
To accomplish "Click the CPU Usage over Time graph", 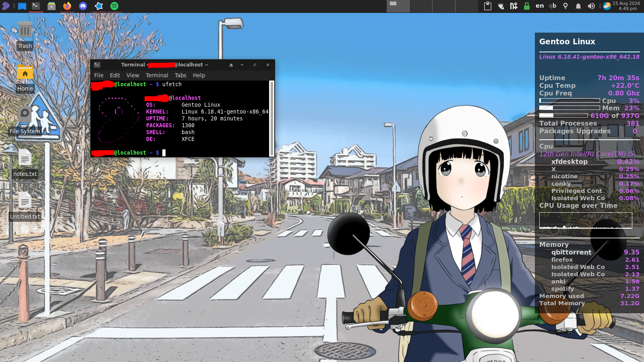I will (586, 220).
